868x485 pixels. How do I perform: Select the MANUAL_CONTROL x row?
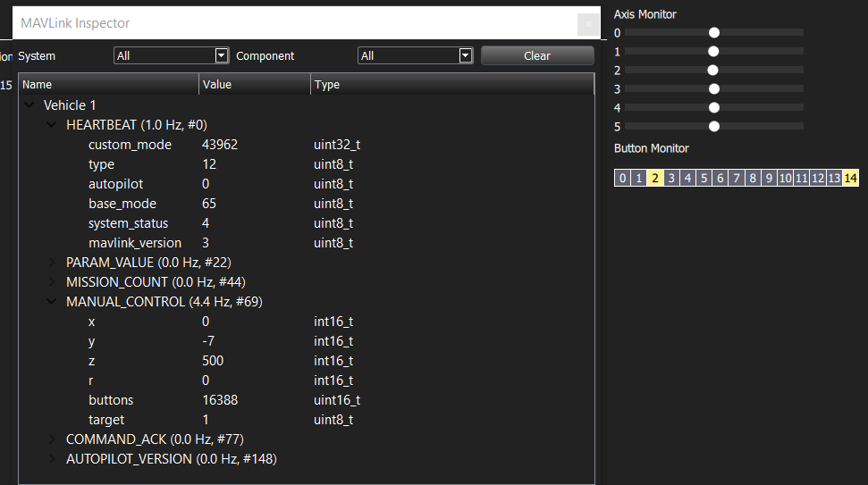tap(307, 322)
